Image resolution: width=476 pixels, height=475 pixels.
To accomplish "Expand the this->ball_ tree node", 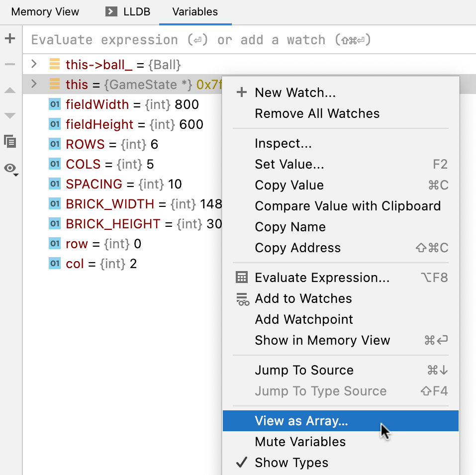I will (33, 64).
